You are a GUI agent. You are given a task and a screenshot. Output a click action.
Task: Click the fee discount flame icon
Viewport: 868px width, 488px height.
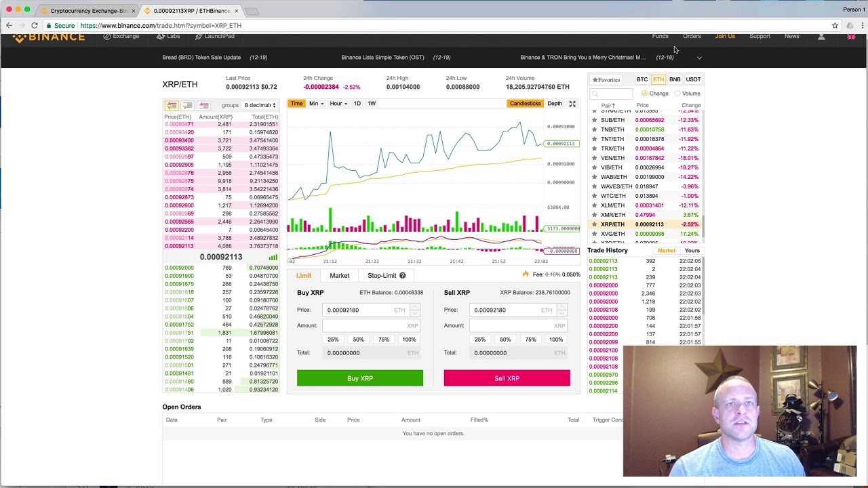(525, 274)
